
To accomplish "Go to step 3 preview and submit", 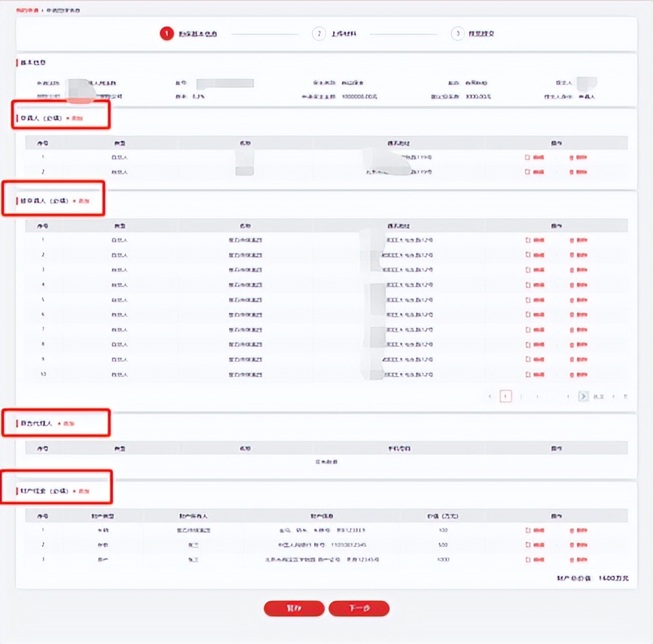I will (x=475, y=34).
